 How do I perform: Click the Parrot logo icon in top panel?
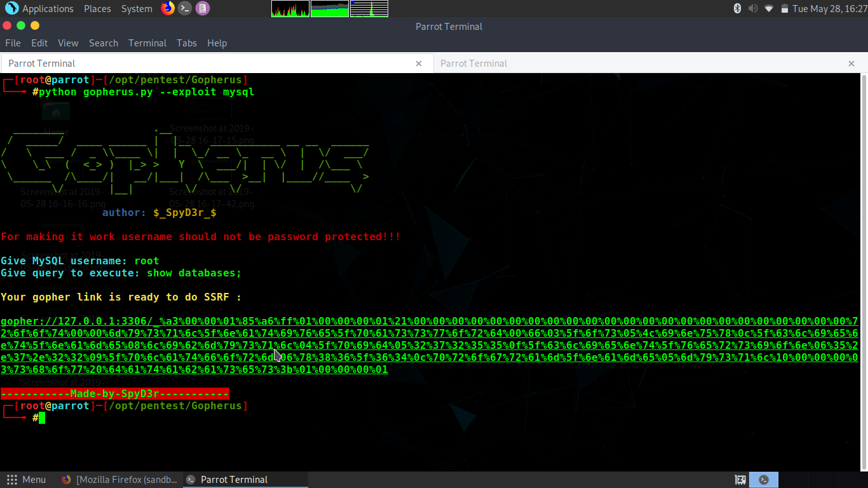pos(11,8)
